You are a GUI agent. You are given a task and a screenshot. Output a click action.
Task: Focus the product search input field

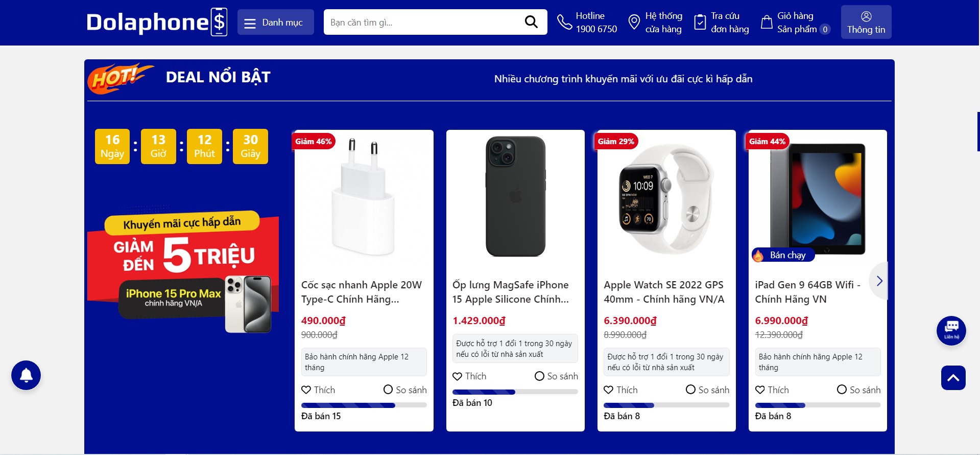(x=423, y=22)
